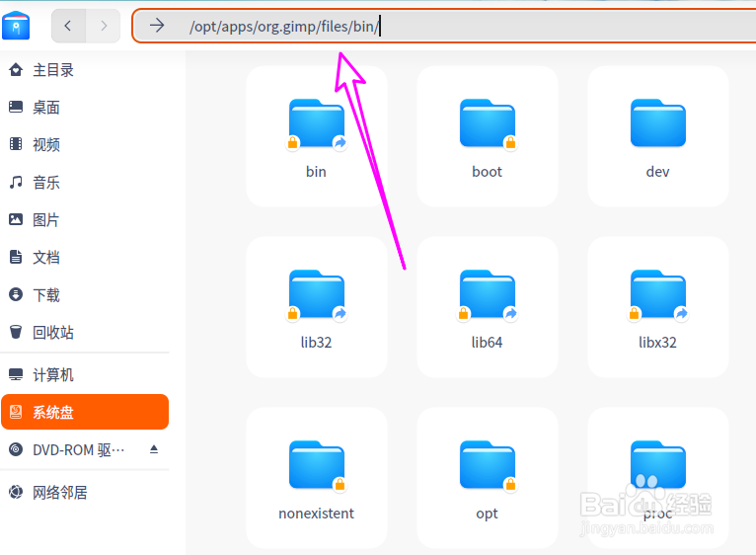
Task: Click the disk icon beside 系统盘
Action: [16, 412]
